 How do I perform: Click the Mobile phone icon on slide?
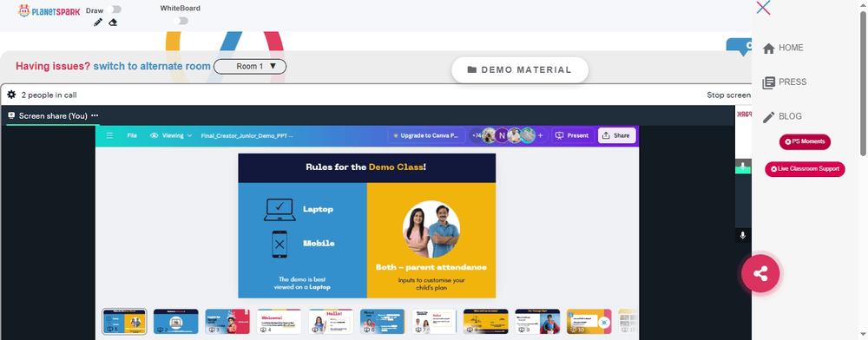(x=279, y=244)
